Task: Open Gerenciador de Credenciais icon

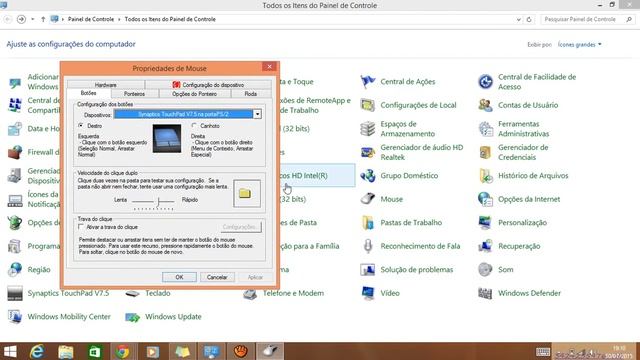Action: [485, 152]
